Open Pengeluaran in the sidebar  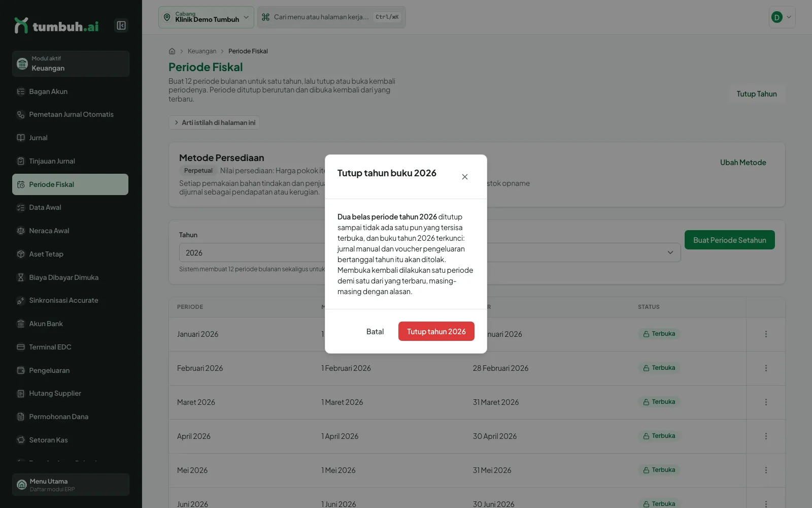pyautogui.click(x=70, y=370)
